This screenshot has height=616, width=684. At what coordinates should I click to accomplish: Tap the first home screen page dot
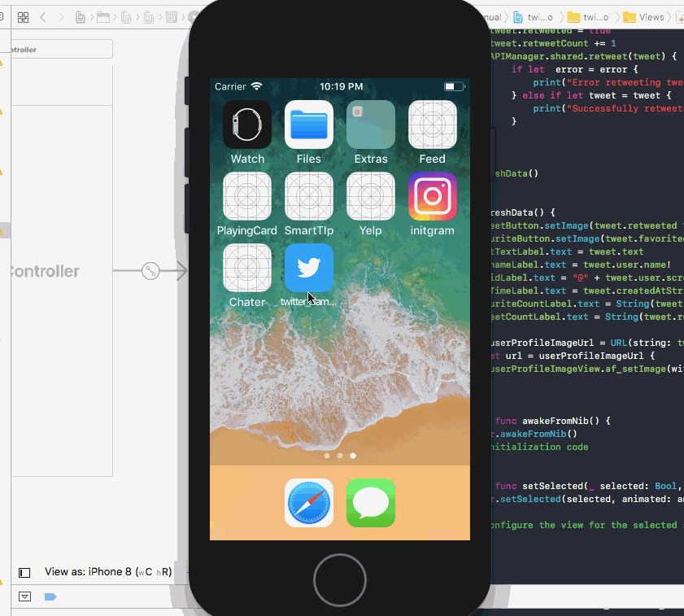click(327, 456)
